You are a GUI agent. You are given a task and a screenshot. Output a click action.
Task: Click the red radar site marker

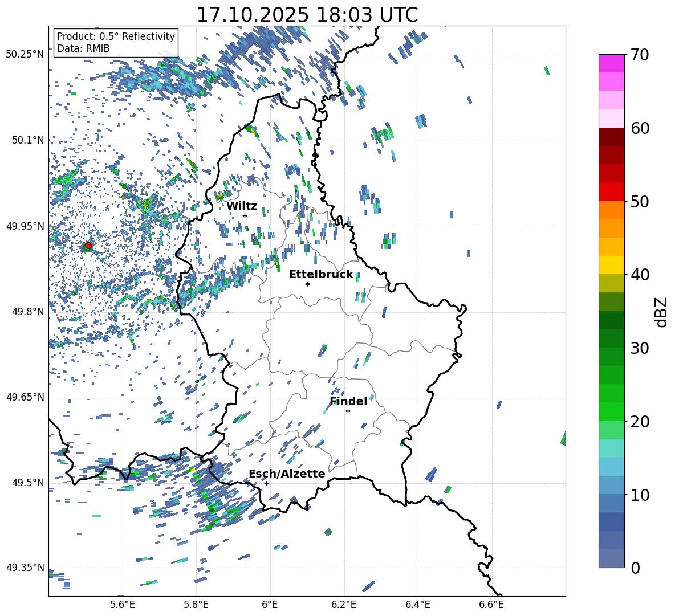point(88,245)
